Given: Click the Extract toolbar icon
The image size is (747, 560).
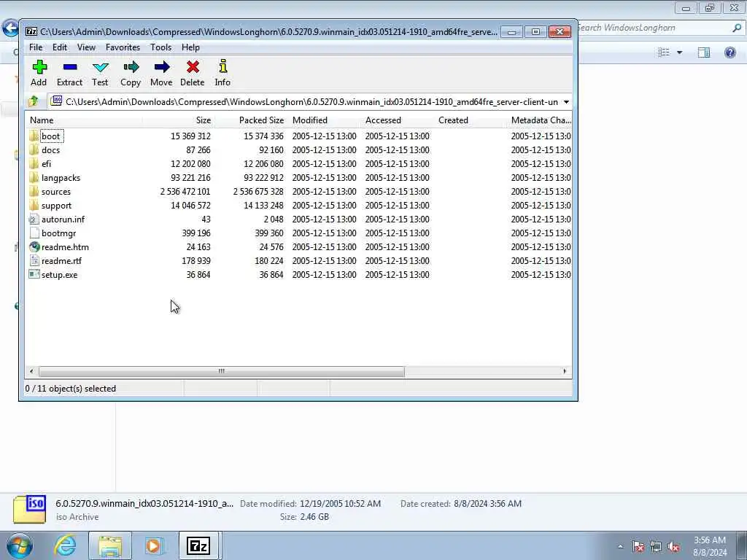Looking at the screenshot, I should [x=69, y=67].
